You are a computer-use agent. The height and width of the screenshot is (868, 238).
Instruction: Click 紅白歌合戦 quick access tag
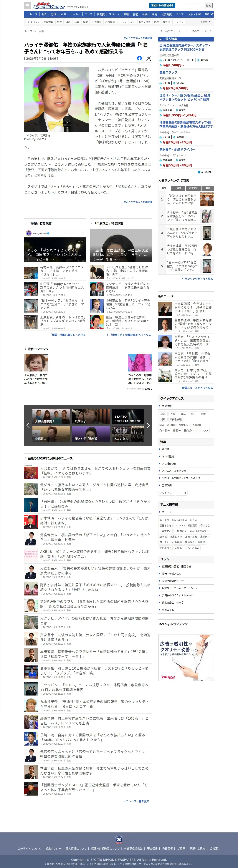coord(176,419)
